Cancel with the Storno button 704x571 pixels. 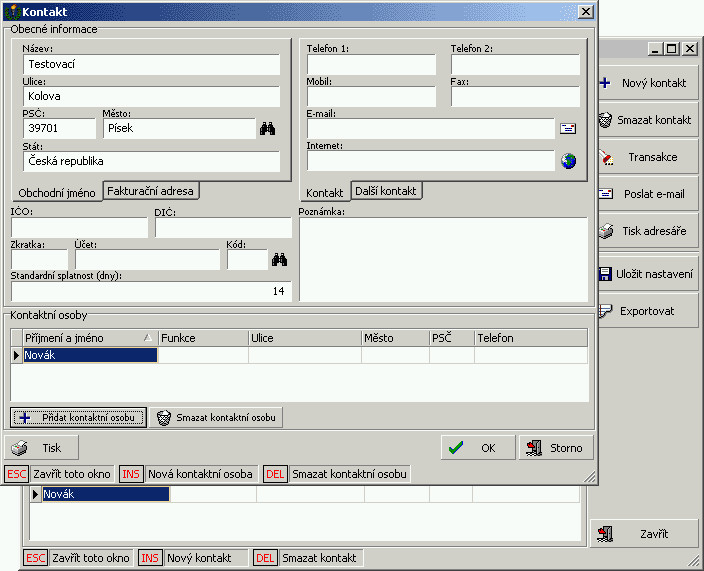tap(556, 448)
